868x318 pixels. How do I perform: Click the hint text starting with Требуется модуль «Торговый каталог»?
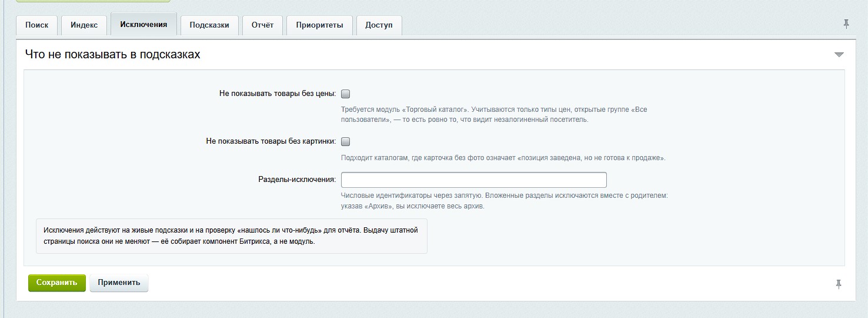pos(494,115)
